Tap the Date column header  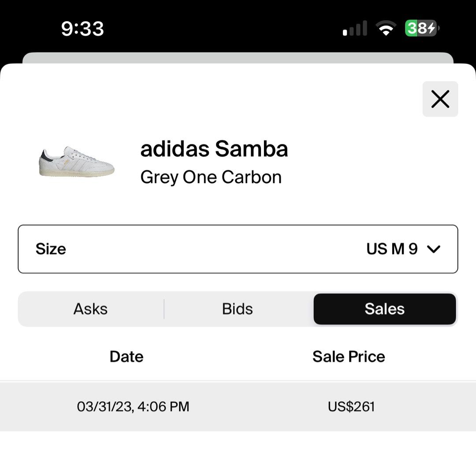(x=126, y=356)
